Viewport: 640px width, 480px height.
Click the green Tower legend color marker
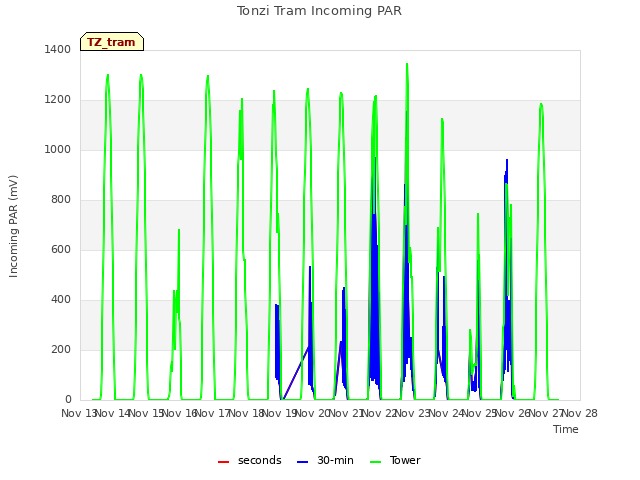pos(375,462)
